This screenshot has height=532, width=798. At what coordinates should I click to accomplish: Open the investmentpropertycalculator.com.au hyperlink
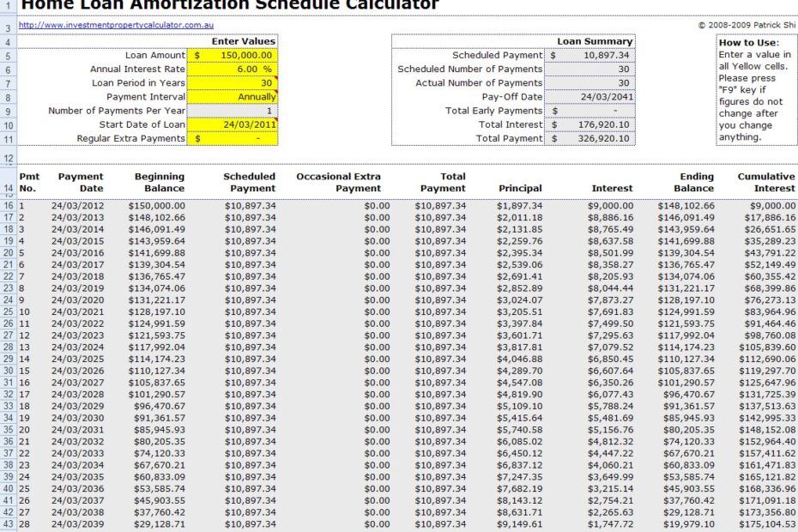click(116, 24)
